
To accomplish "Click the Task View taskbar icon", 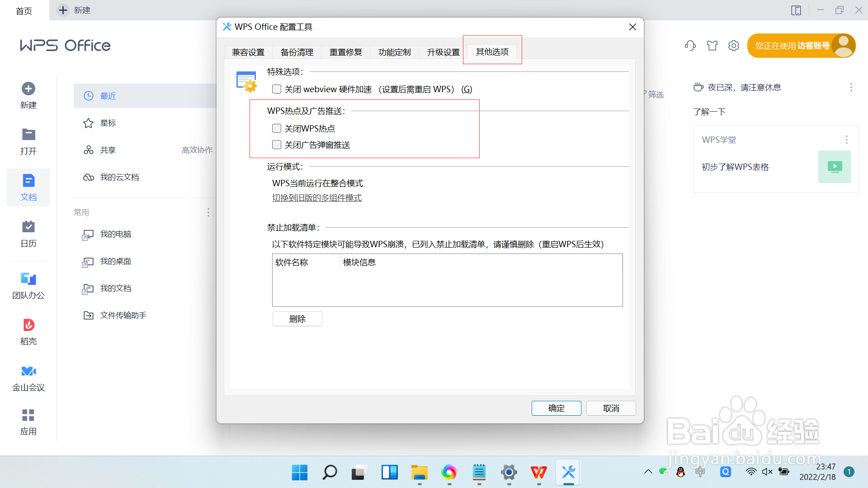I will pos(359,472).
